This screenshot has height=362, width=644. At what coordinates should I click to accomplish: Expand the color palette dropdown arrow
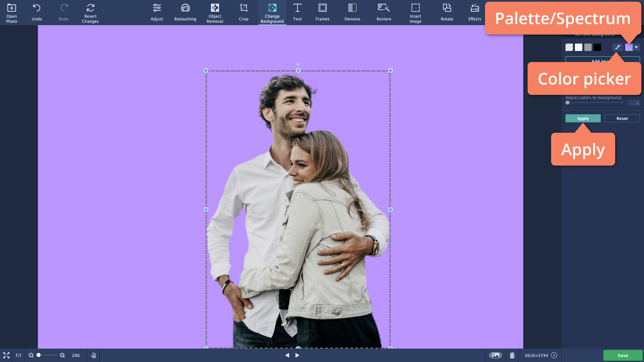click(x=636, y=47)
